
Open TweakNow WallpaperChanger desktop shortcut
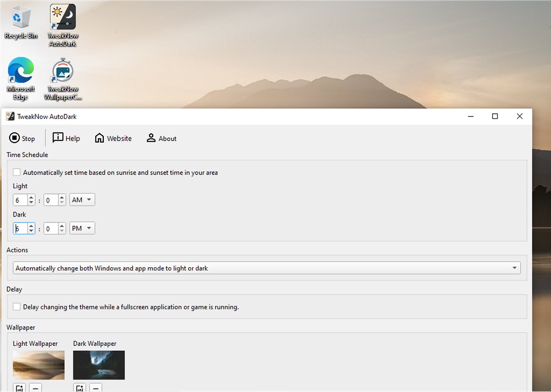pos(63,79)
